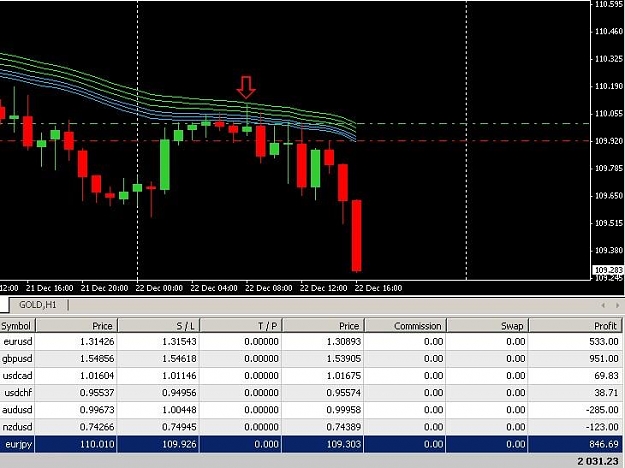Click audusd profit value -285.00
Screen dimensions: 625x468
[602, 410]
